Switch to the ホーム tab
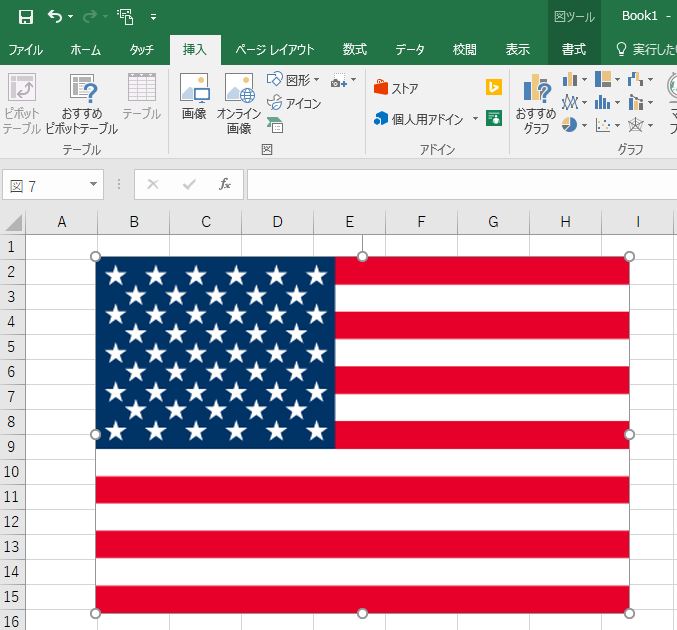Screen dimensions: 677x630 85,50
